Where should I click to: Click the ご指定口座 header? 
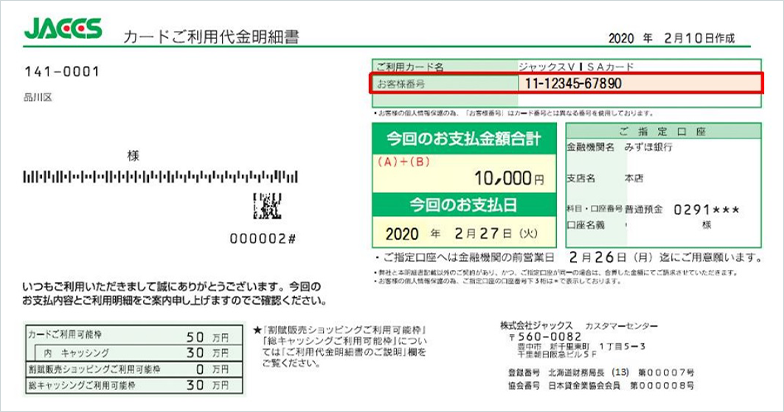(x=663, y=132)
